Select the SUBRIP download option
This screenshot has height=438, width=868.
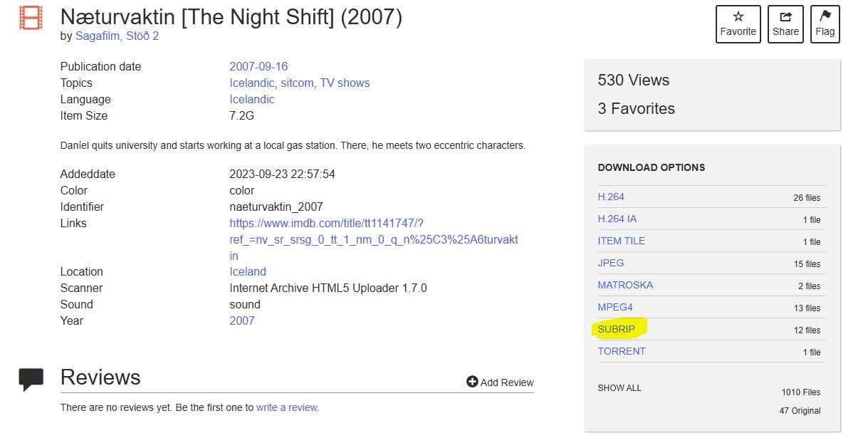click(x=617, y=329)
